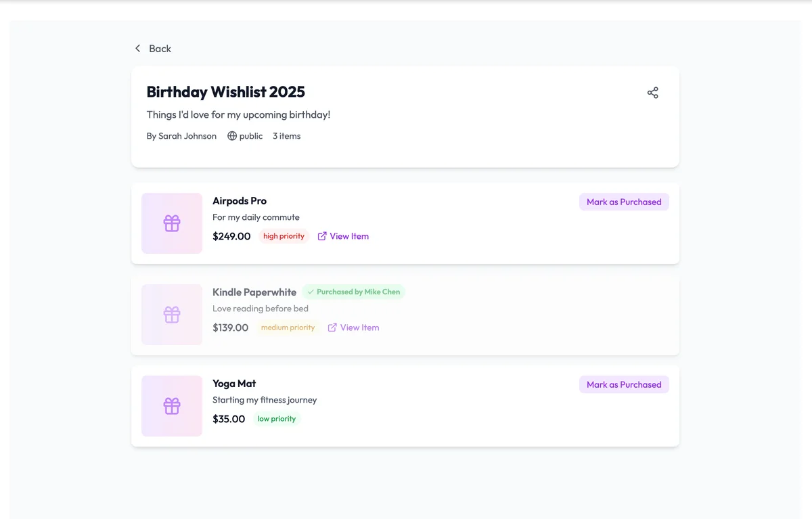Click the gift icon for Yoga Mat
Screen dimensions: 812x519
172,406
